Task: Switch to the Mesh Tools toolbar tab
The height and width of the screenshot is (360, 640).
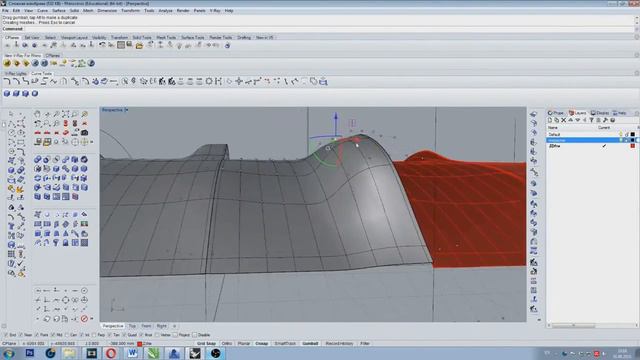Action: (166, 38)
